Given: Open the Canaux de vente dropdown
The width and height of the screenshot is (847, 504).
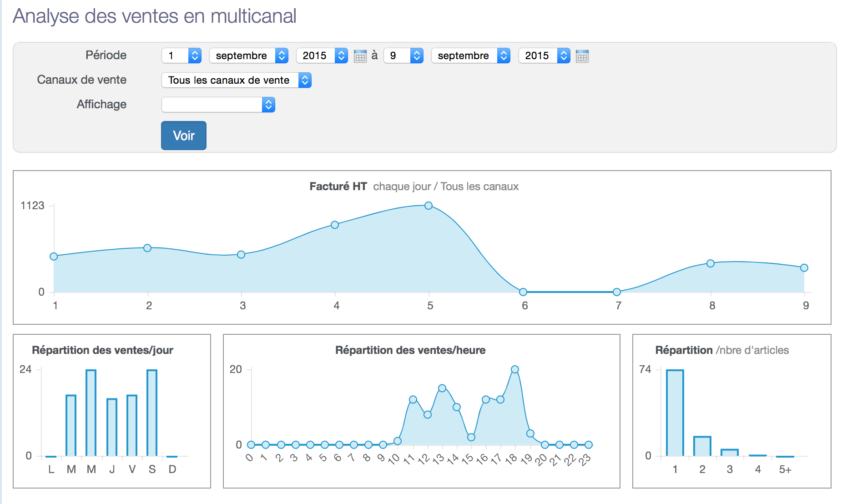Looking at the screenshot, I should (x=237, y=80).
